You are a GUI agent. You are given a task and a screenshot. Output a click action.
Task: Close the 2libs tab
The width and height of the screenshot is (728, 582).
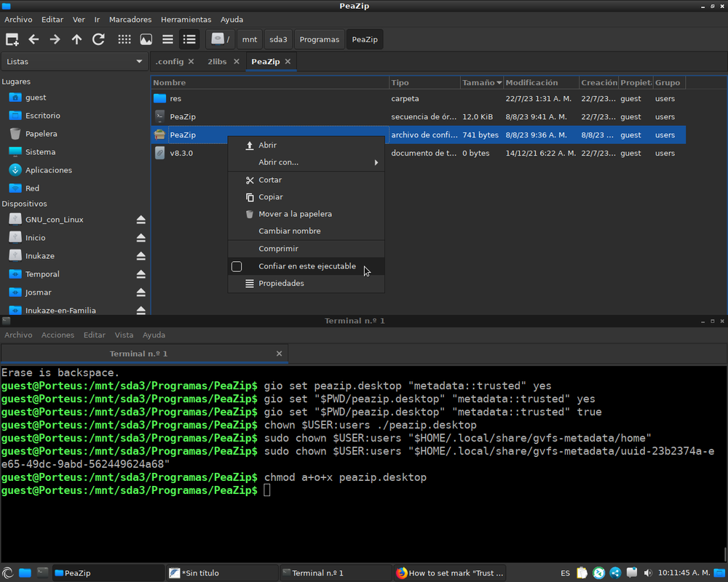pos(237,62)
